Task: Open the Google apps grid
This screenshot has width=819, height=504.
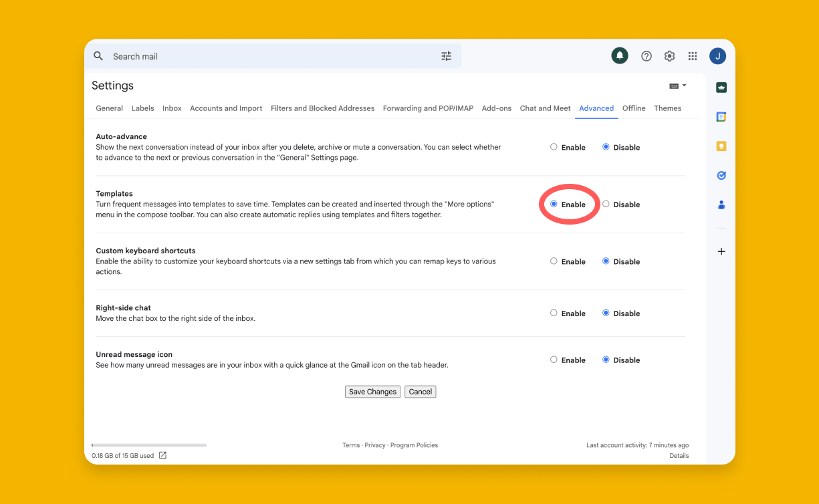Action: click(693, 56)
